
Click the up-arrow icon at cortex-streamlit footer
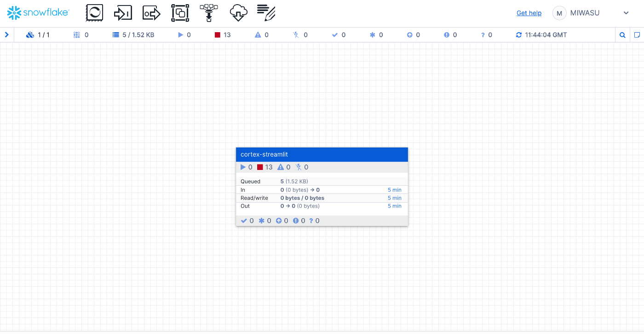pos(279,221)
